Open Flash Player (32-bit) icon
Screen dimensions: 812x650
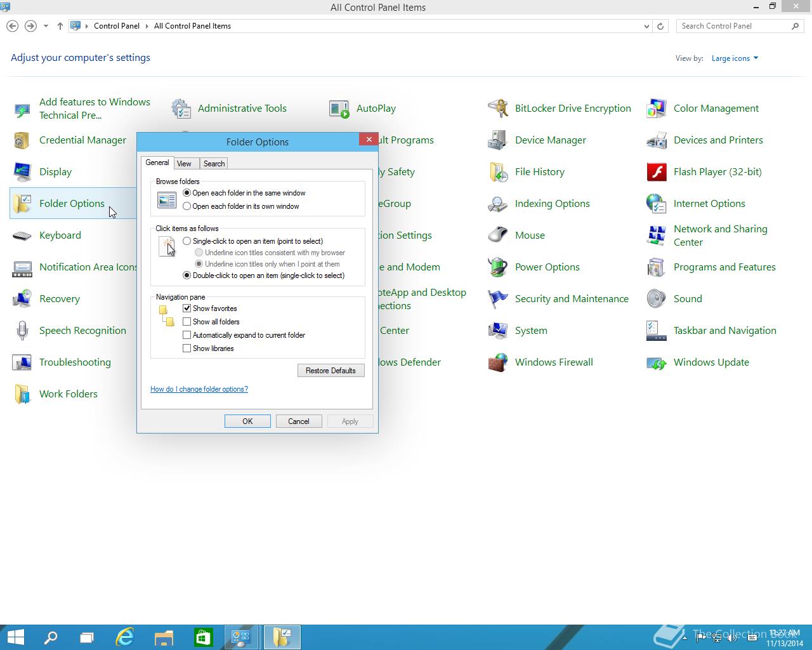point(657,172)
